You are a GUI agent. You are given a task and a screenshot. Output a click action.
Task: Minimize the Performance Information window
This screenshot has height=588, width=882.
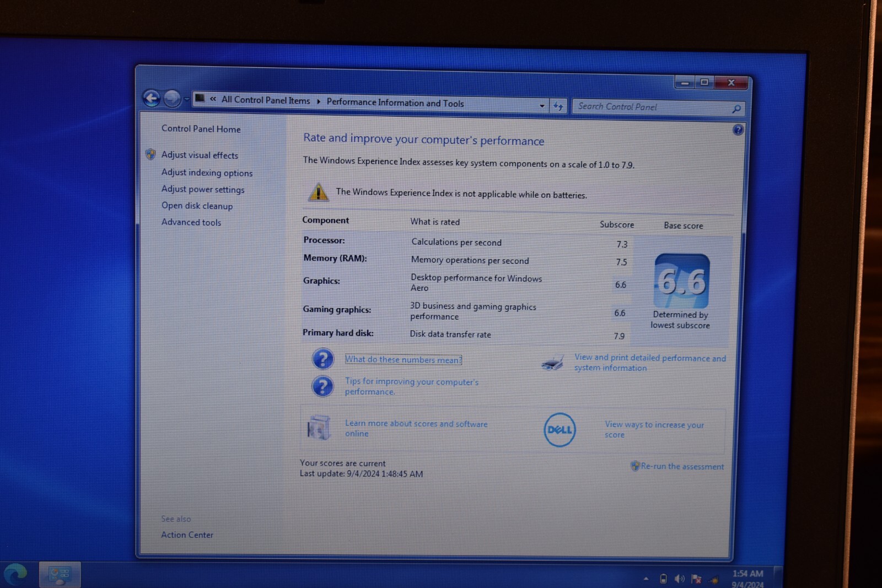pyautogui.click(x=685, y=83)
